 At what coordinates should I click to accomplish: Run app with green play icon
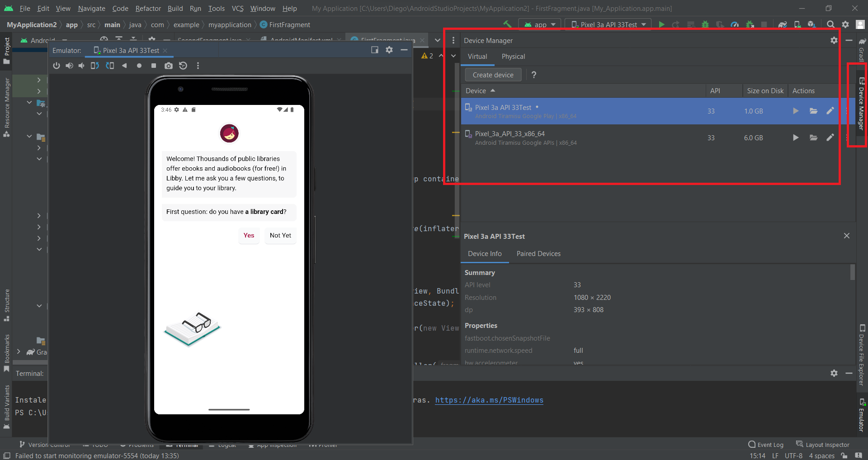pos(661,24)
